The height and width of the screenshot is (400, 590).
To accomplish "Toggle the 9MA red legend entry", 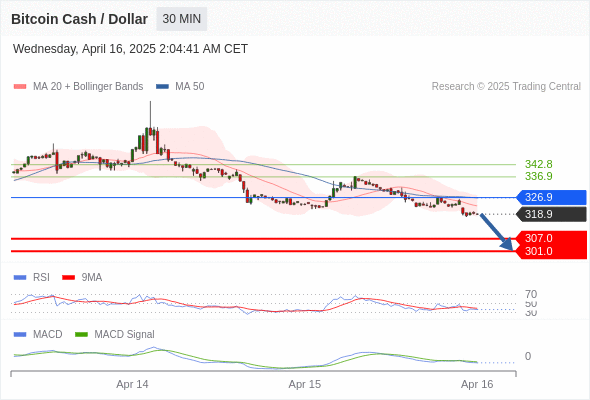I will (82, 277).
